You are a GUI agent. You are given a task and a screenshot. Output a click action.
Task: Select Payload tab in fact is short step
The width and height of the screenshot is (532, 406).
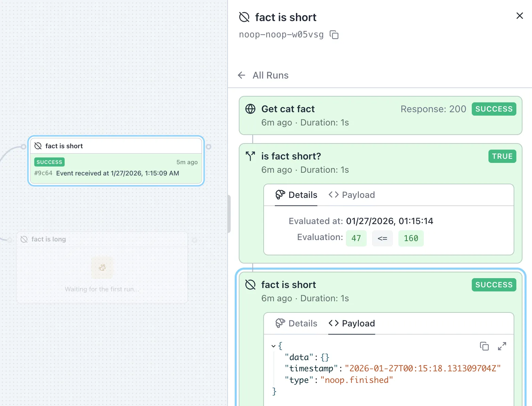click(x=352, y=323)
